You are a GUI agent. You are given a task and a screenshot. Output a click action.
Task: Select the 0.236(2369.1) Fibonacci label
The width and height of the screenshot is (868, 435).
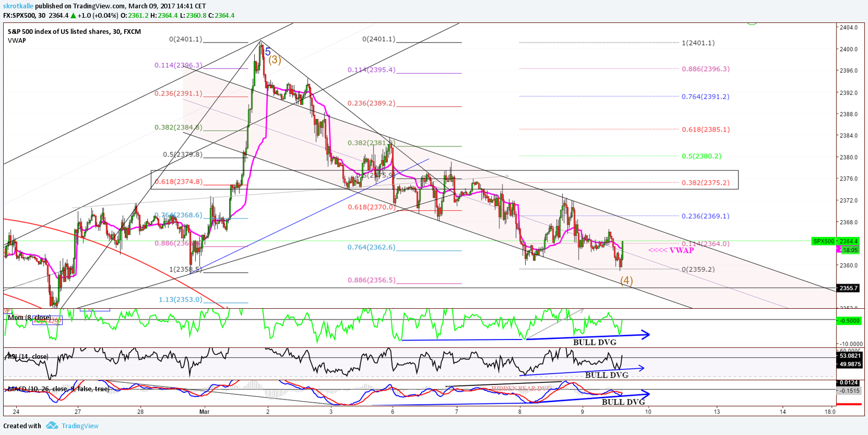tap(706, 216)
